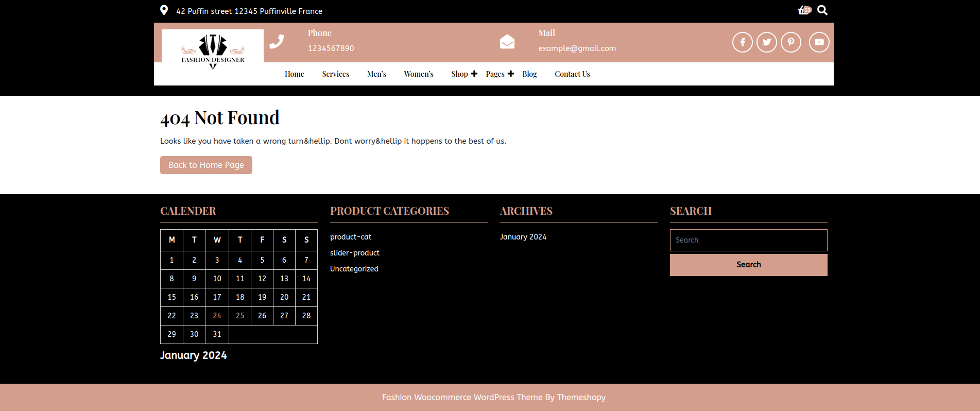
Task: Open search using the magnifier icon
Action: (822, 10)
